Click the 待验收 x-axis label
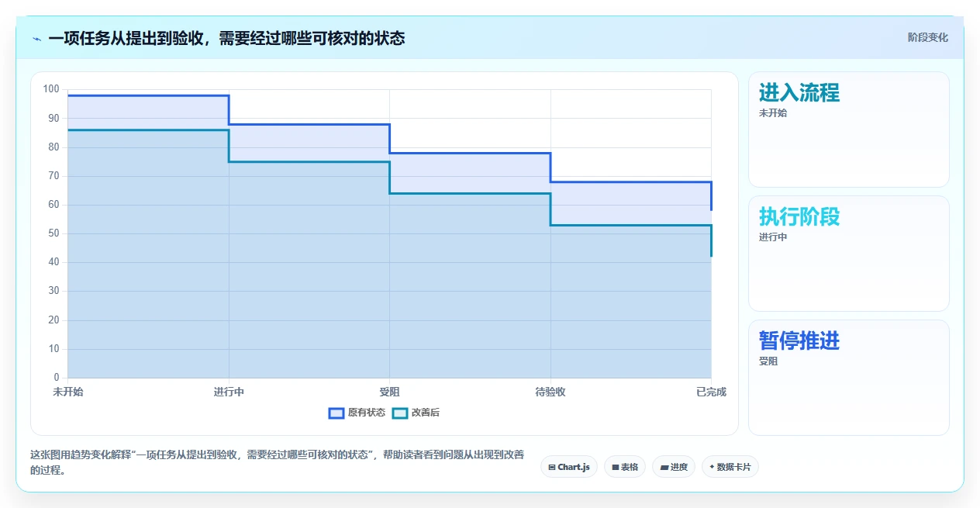The height and width of the screenshot is (508, 980). coord(550,392)
